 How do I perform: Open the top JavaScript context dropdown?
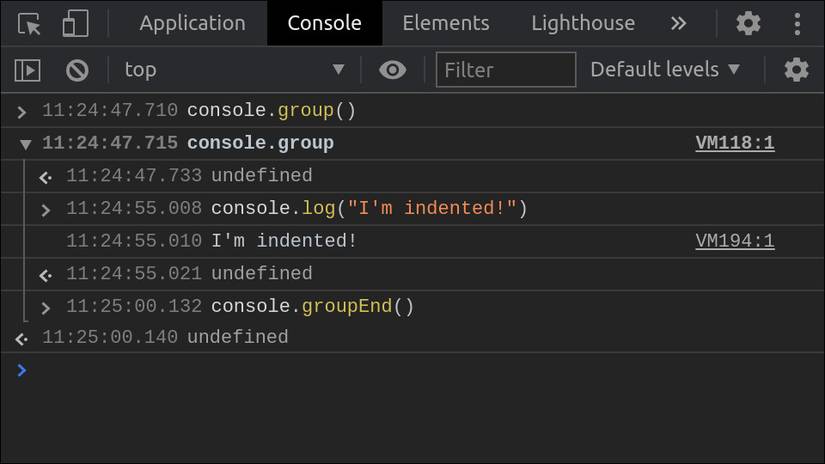[x=233, y=70]
